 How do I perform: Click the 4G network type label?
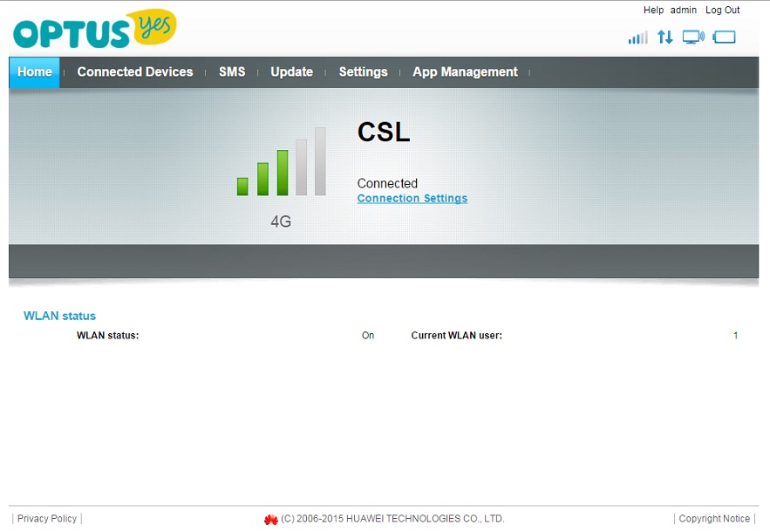tap(281, 222)
